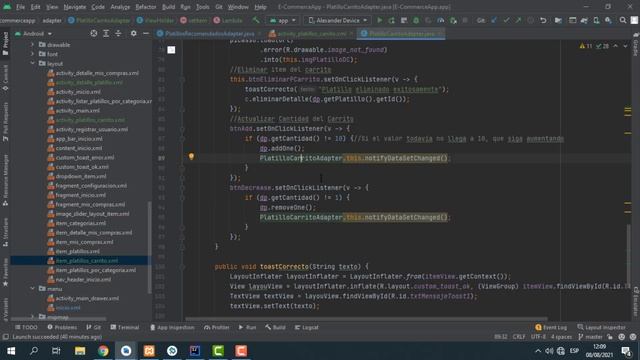Open the Alexander Device selector dropdown

[338, 20]
